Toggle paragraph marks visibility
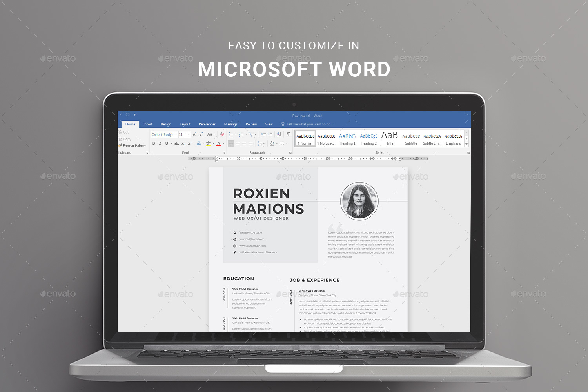The image size is (588, 392). tap(288, 134)
